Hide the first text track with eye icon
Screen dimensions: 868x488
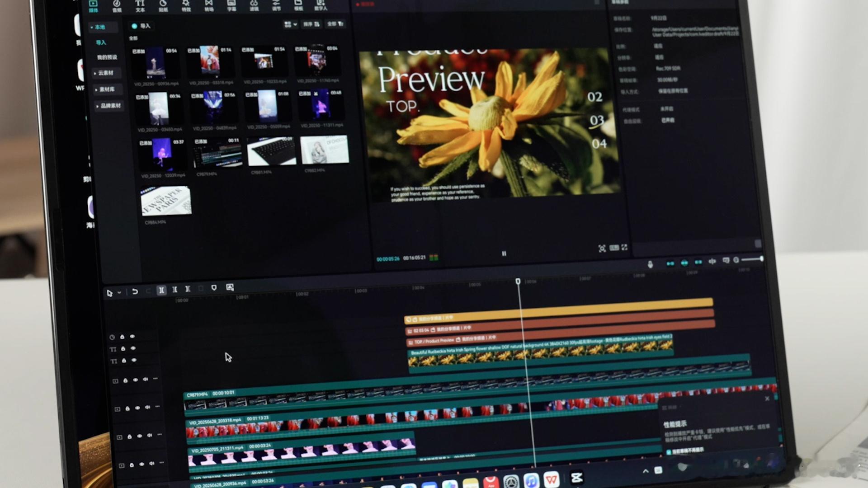[x=133, y=348]
